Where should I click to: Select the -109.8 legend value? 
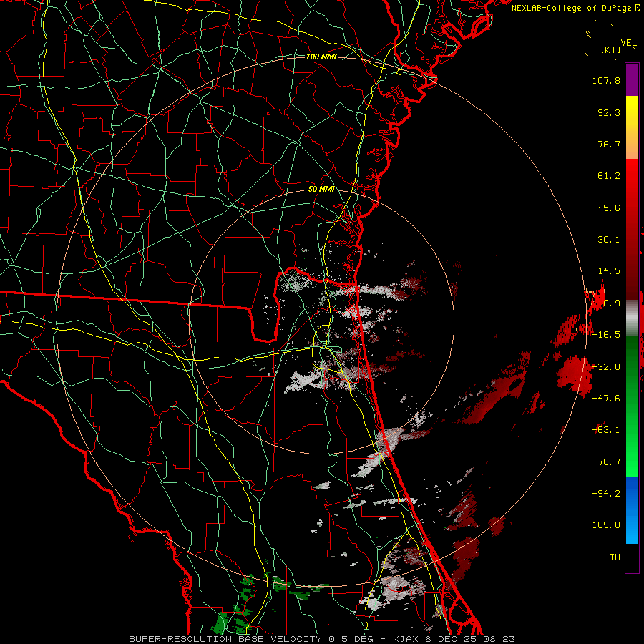point(603,525)
